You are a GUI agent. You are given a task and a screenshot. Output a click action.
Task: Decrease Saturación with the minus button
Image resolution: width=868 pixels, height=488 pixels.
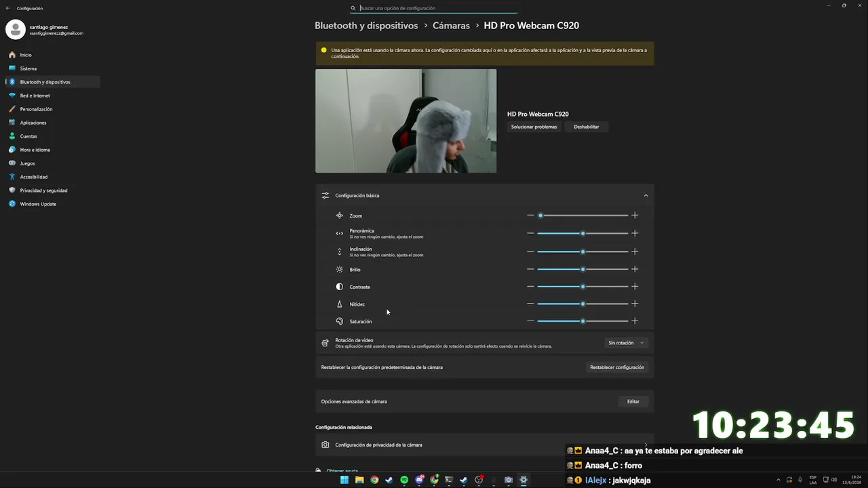point(530,321)
